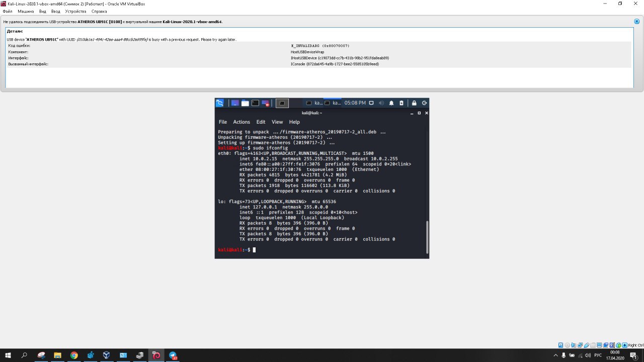This screenshot has height=362, width=644.
Task: Click the show desktop icon in Kali panel
Action: click(235, 103)
